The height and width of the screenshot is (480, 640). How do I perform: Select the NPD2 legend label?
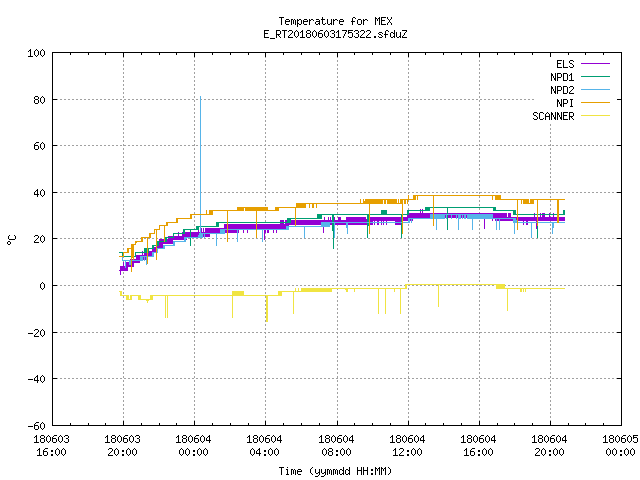point(562,90)
